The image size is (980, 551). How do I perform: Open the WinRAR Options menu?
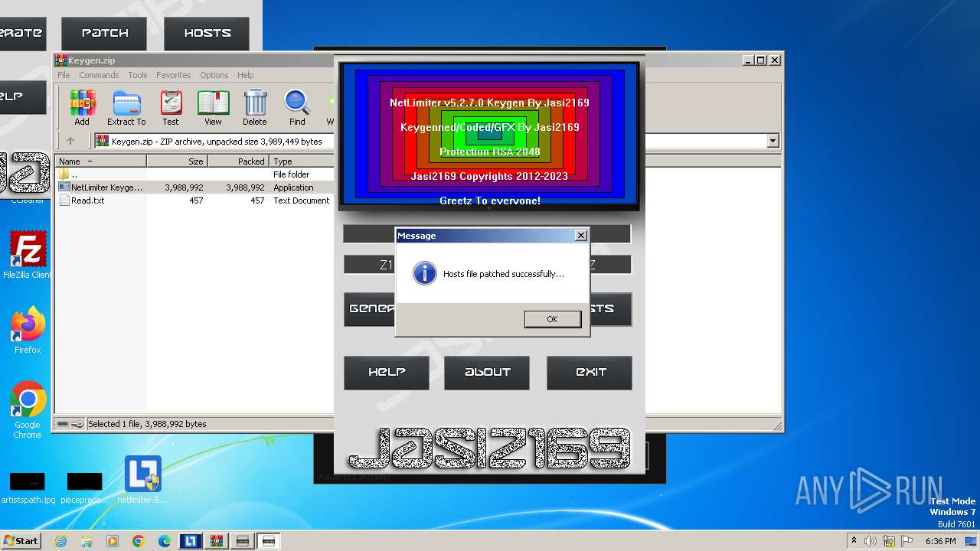[214, 75]
